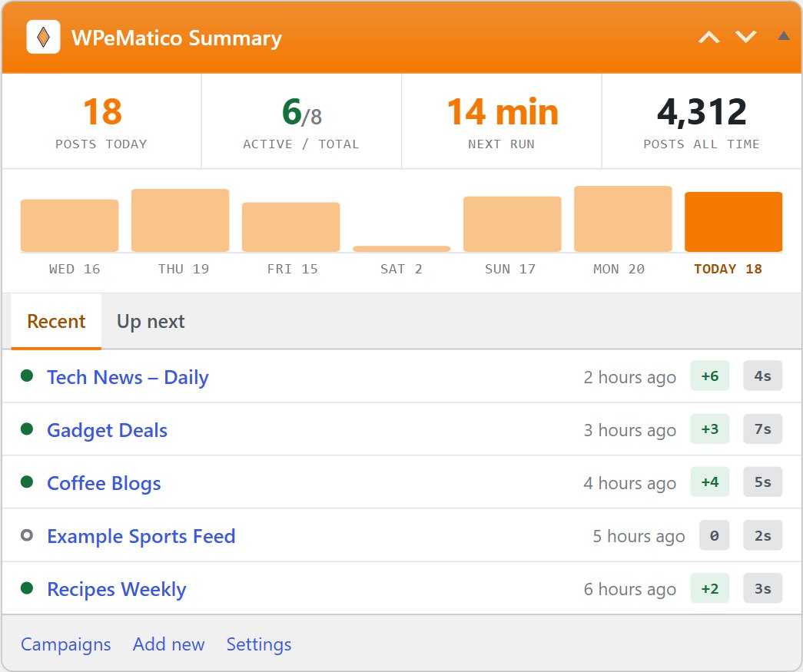Click the green status dot for Coffee Blogs

tap(27, 482)
